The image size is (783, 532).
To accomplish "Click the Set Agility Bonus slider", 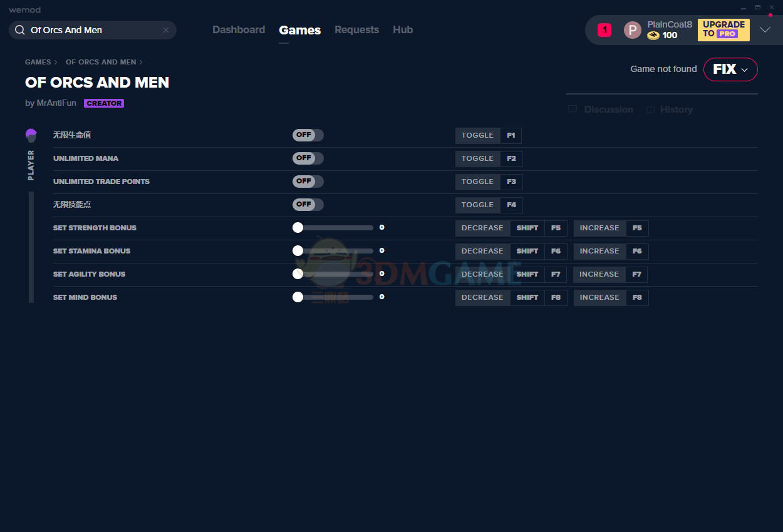I will pos(333,274).
